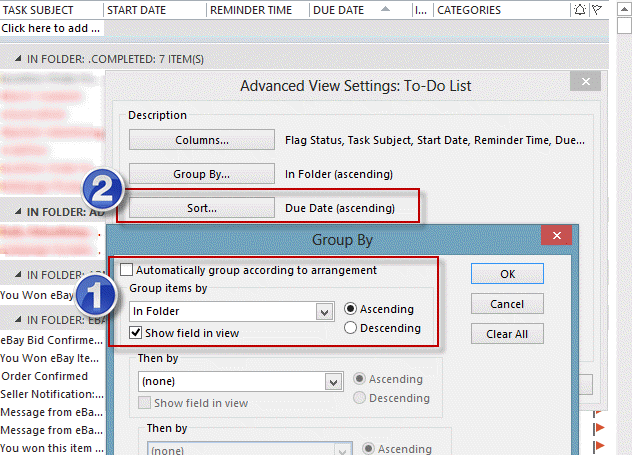Screen dimensions: 632x455
Task: Close Advanced View Settings dialog
Action: [x=586, y=81]
